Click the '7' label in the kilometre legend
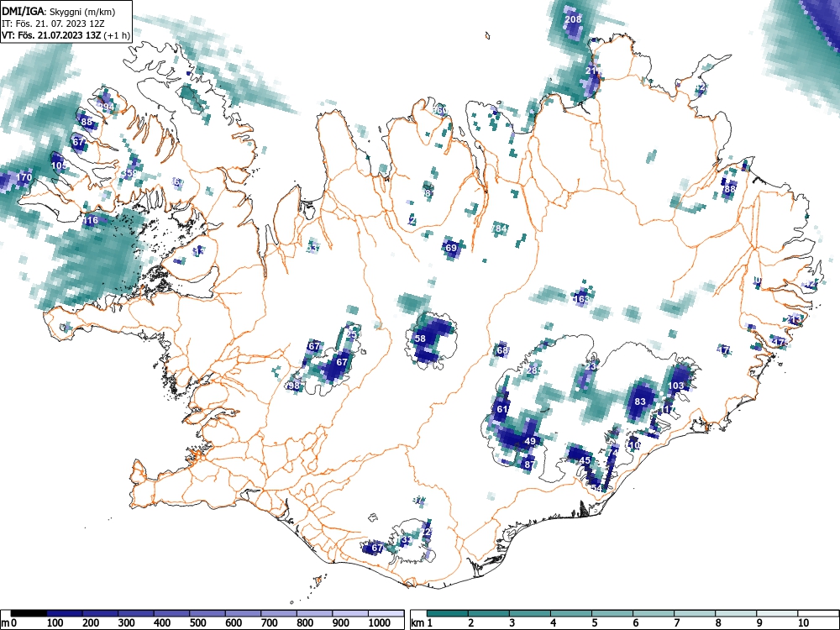This screenshot has height=630, width=840. pos(677,623)
